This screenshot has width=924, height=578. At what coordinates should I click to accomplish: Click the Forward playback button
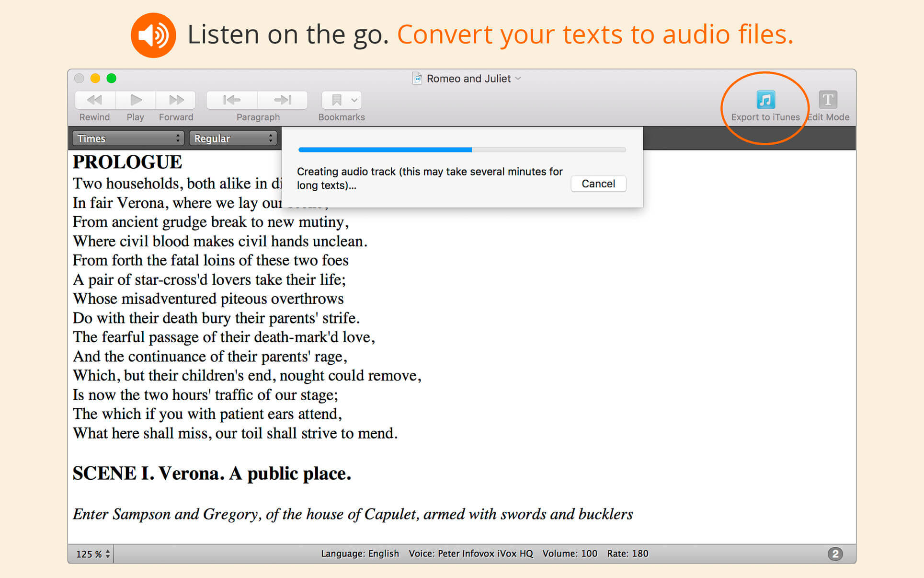[176, 100]
